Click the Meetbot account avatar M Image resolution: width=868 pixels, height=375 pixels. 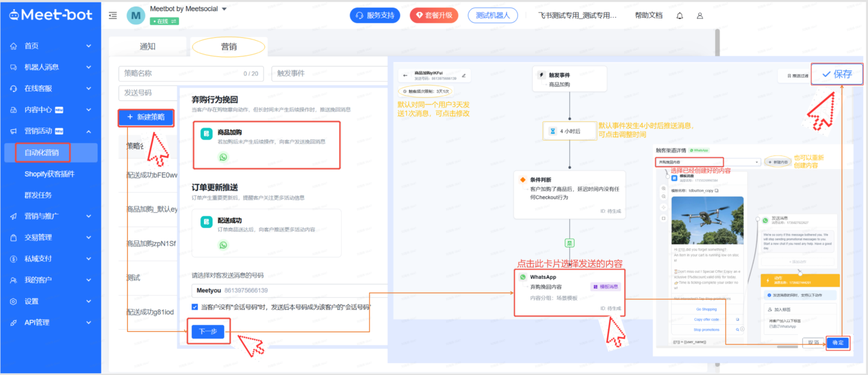point(136,15)
